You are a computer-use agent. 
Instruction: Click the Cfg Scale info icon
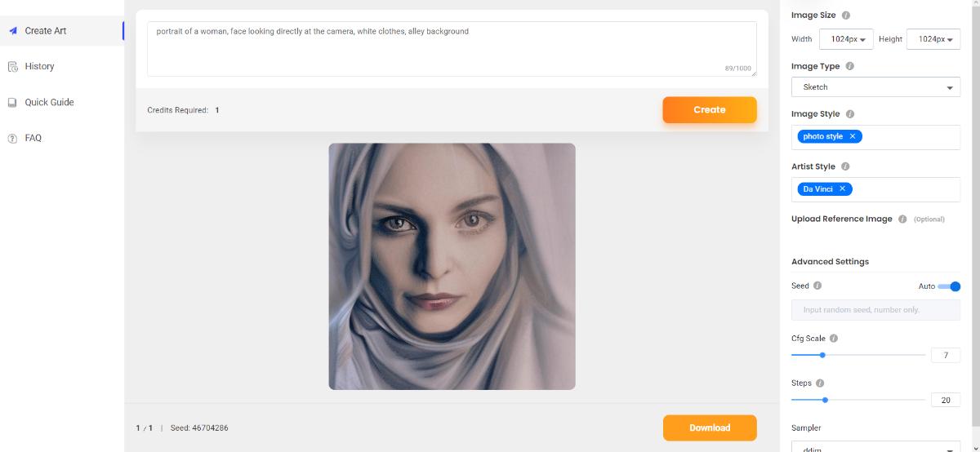(834, 338)
